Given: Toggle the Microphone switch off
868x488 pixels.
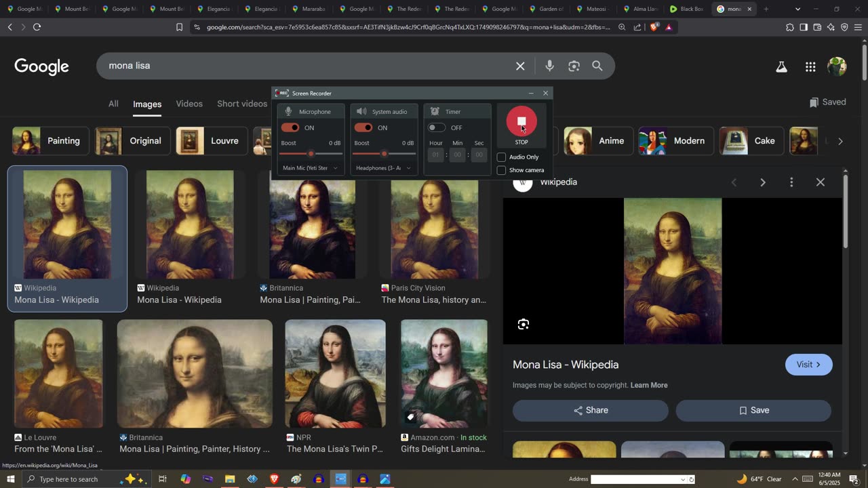Looking at the screenshot, I should tap(290, 127).
